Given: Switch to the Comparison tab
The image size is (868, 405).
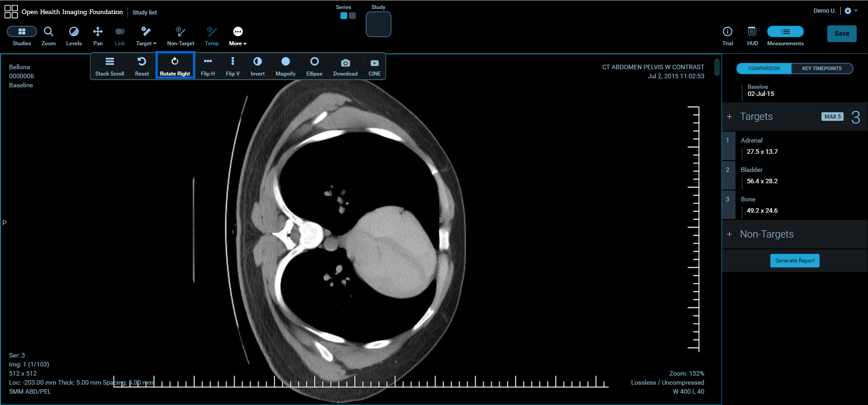Looking at the screenshot, I should [x=764, y=68].
